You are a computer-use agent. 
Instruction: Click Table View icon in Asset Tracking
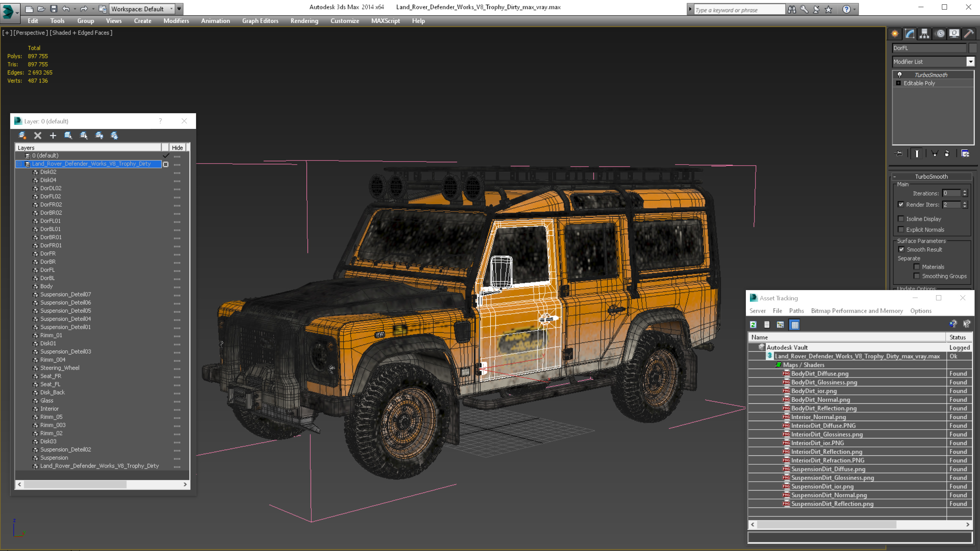point(795,325)
